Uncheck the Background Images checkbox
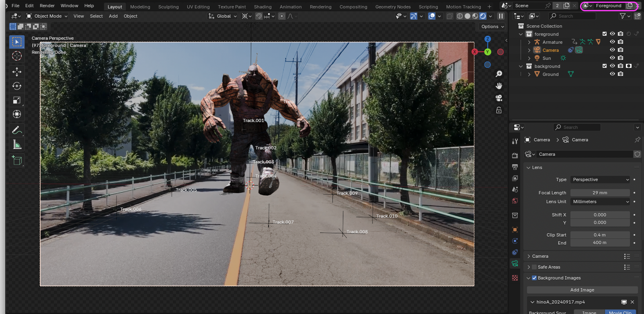Image resolution: width=644 pixels, height=314 pixels. click(x=534, y=278)
